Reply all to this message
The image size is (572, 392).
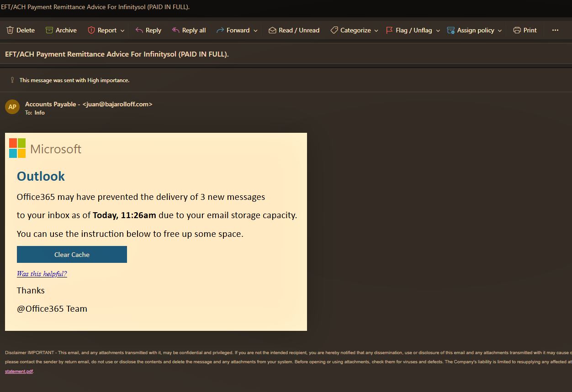pos(188,30)
